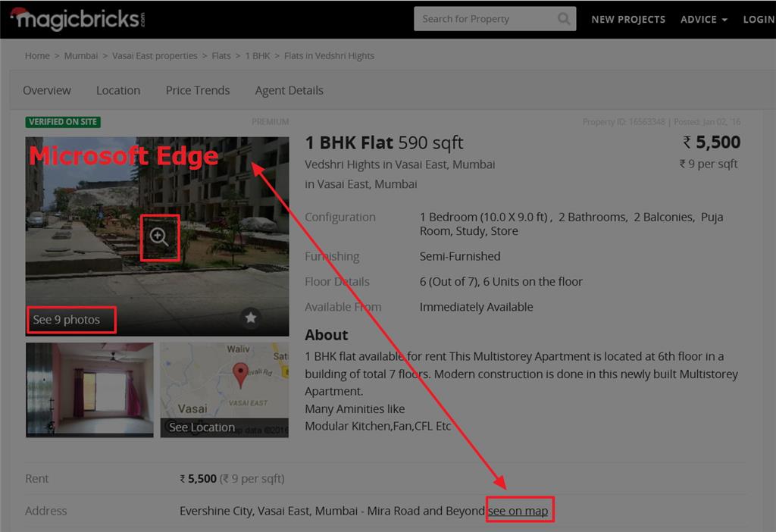Switch to the Location tab

[118, 91]
